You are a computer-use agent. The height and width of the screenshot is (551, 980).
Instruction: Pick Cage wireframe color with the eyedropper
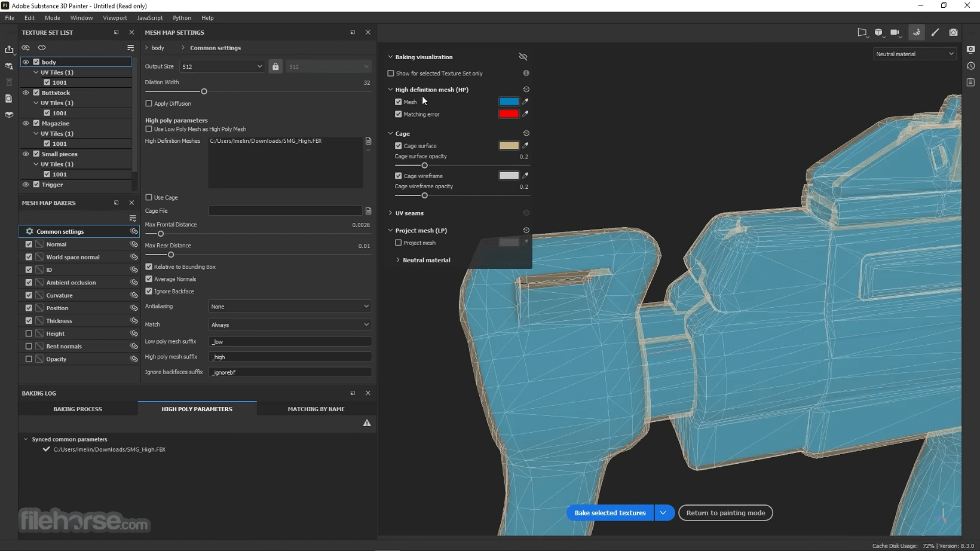tap(525, 176)
